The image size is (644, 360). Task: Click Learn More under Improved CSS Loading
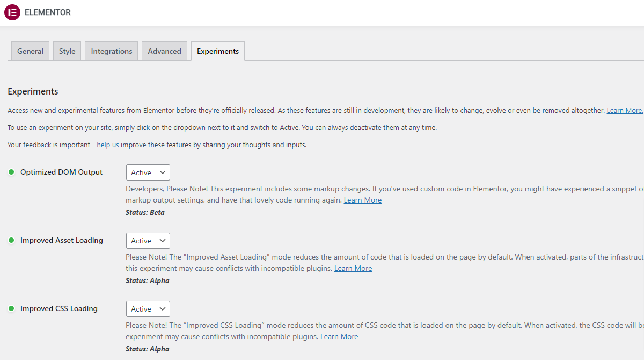[339, 336]
